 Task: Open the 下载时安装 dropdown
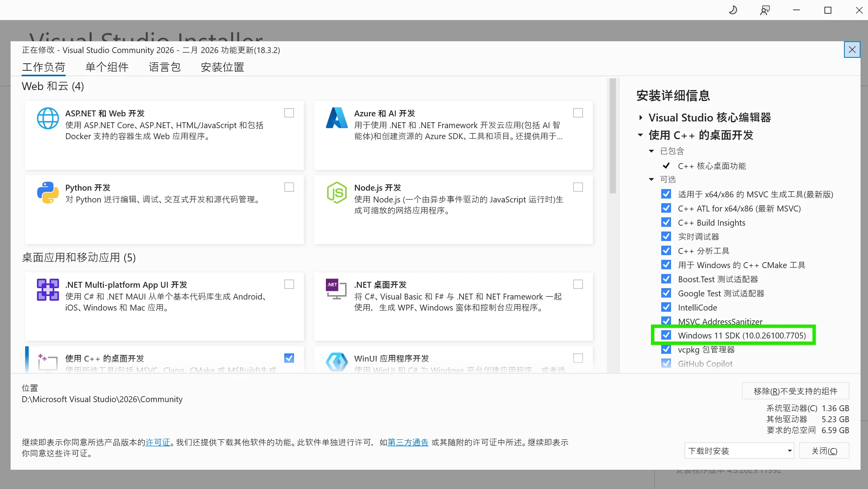pos(739,450)
